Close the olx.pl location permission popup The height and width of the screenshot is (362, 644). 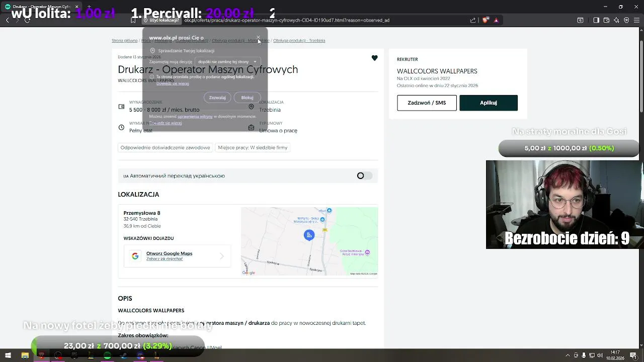click(259, 38)
